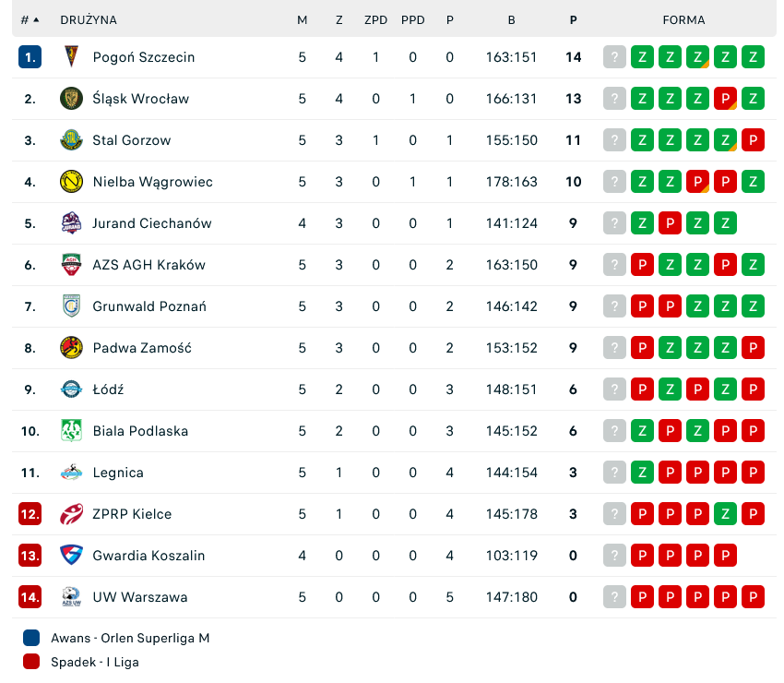Click the Pogoń Szczecin club logo
The width and height of the screenshot is (784, 683).
[71, 57]
